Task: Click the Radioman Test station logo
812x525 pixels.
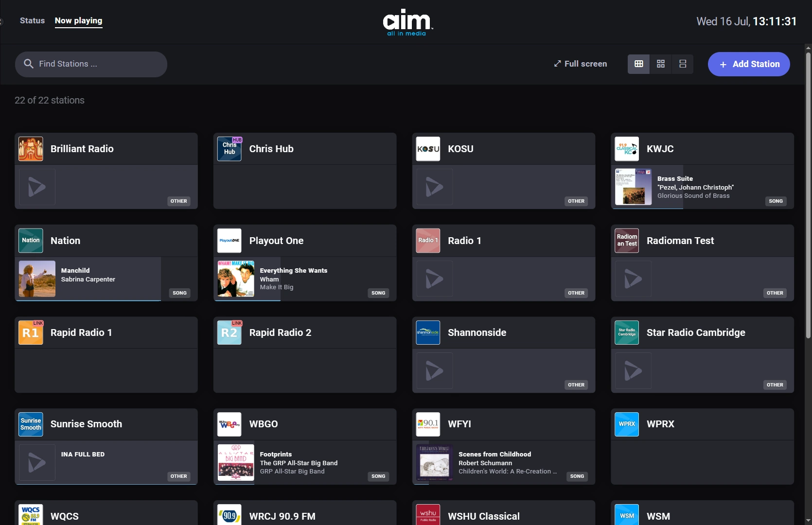Action: [627, 241]
